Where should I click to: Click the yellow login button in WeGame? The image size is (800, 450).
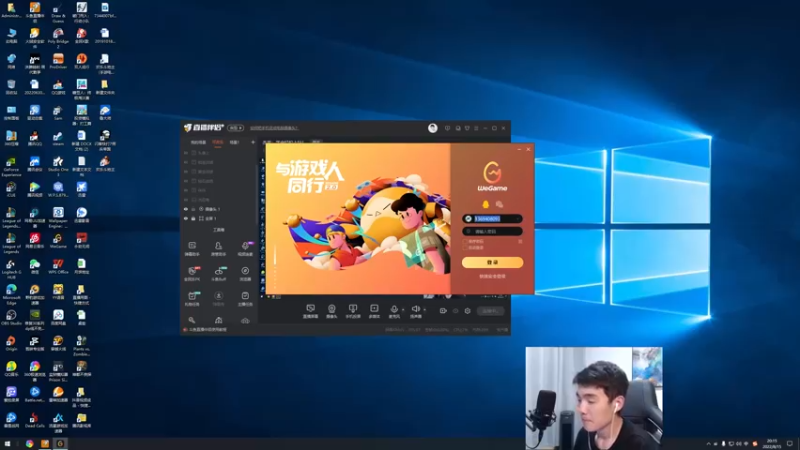492,262
